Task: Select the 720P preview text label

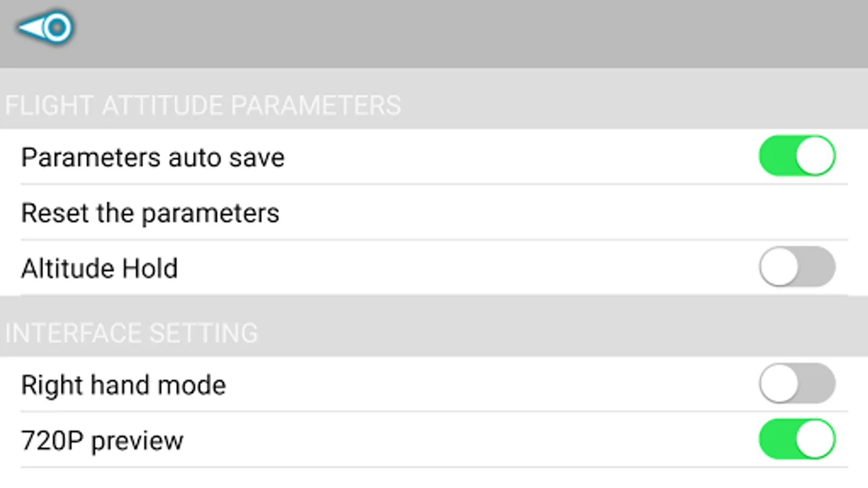Action: click(x=102, y=440)
